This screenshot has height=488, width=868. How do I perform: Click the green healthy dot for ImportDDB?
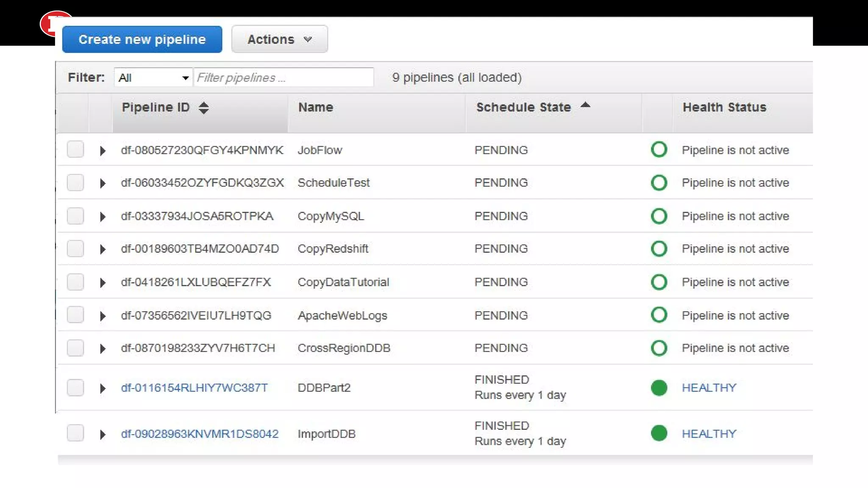pyautogui.click(x=659, y=433)
